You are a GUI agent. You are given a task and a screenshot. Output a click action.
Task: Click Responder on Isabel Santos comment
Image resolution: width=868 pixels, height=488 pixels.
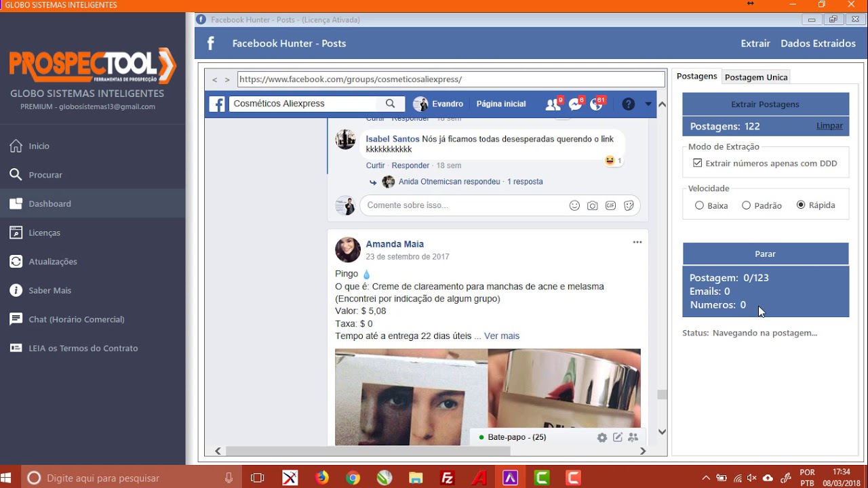click(410, 165)
